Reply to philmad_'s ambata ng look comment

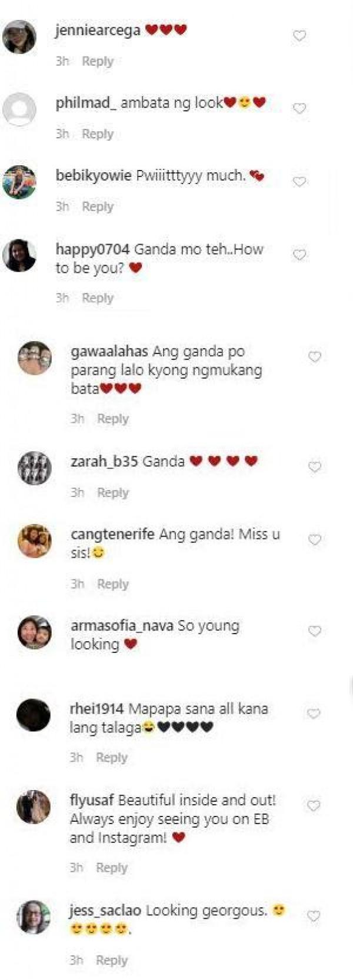[98, 134]
